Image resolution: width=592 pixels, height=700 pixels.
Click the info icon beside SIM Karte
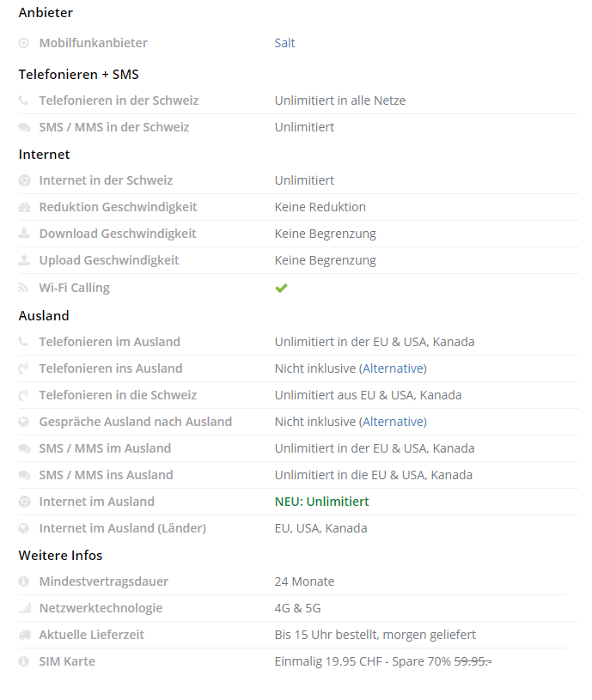pos(23,661)
